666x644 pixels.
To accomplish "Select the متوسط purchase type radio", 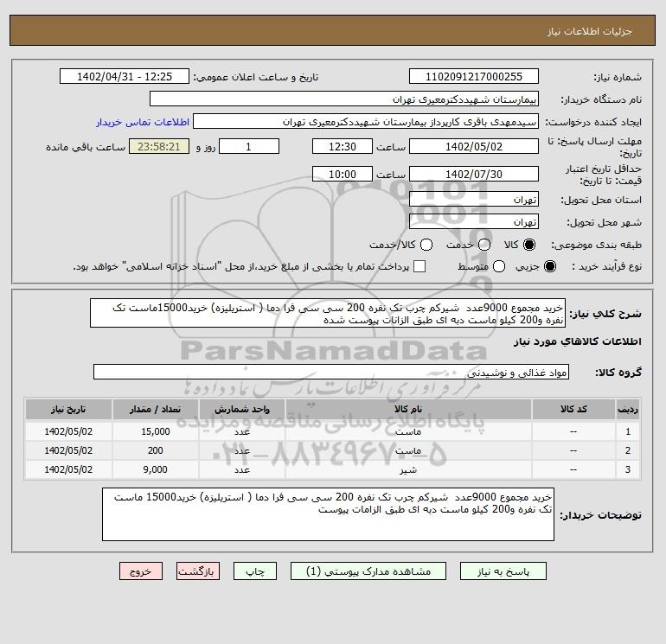I will click(499, 266).
